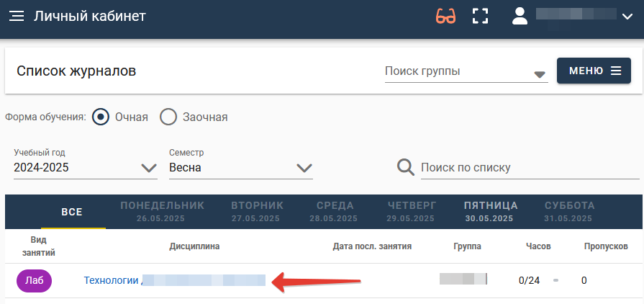
Task: Toggle the glasses accessibility mode icon
Action: tap(445, 17)
